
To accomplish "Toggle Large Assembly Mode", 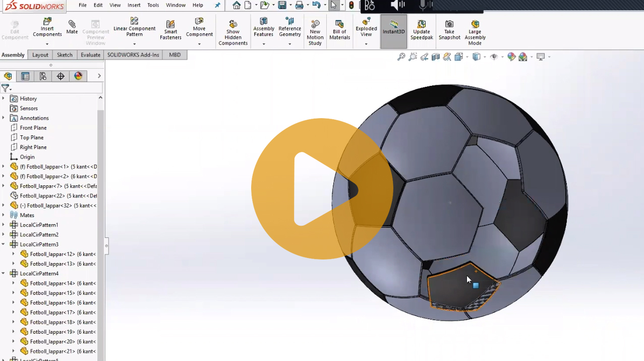I will [475, 24].
